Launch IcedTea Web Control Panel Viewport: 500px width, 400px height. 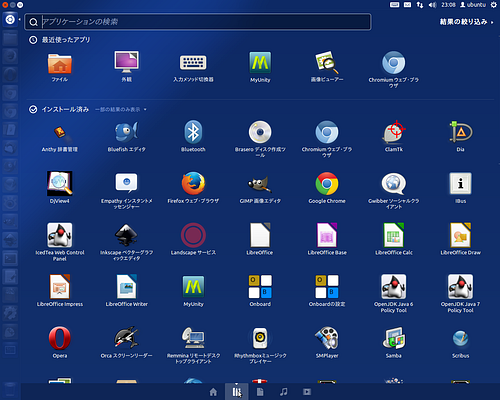click(x=60, y=235)
